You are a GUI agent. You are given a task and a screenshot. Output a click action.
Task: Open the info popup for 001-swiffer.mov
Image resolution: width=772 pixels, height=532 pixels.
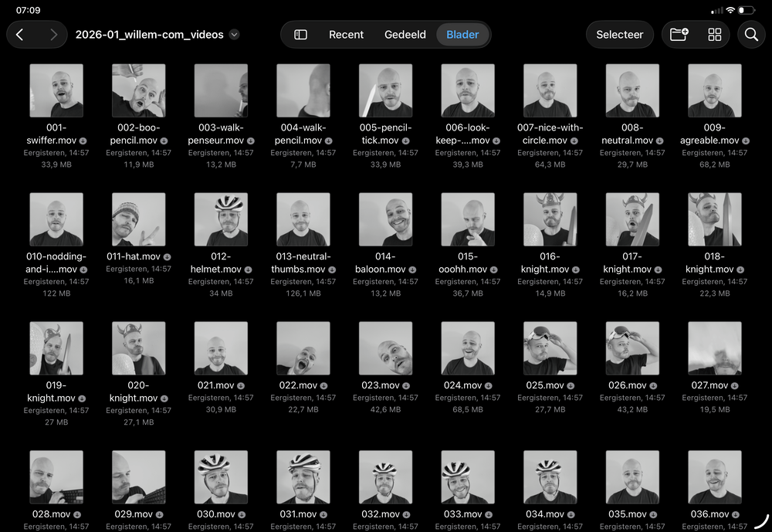(83, 141)
